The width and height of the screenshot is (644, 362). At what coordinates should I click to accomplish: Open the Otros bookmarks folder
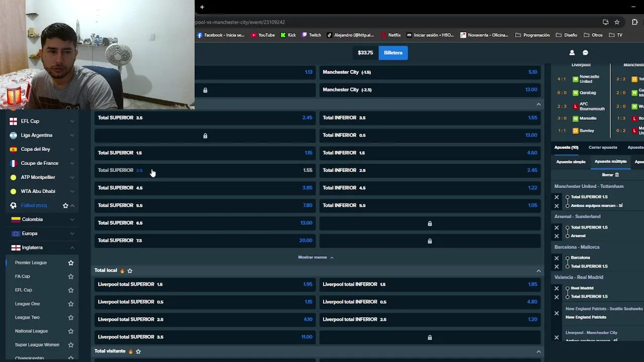593,35
